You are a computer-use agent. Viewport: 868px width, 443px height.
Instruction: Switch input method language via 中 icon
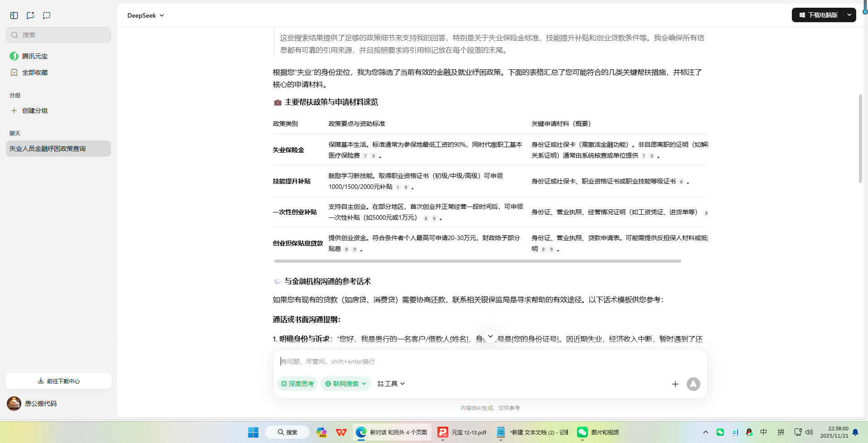tap(764, 432)
